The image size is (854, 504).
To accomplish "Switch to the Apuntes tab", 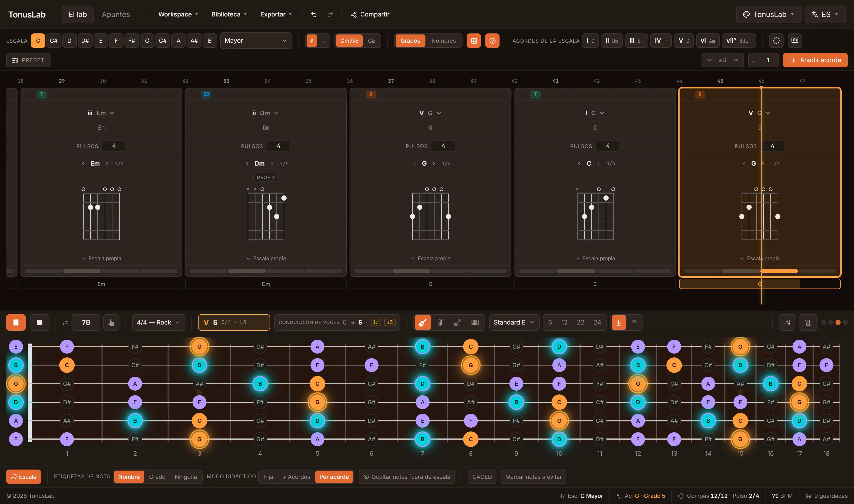I will point(116,14).
